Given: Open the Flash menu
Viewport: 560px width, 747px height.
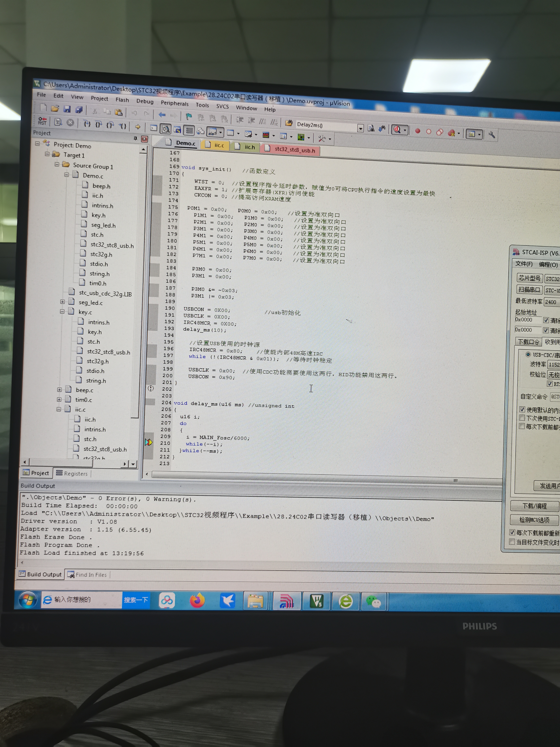Looking at the screenshot, I should coord(122,100).
